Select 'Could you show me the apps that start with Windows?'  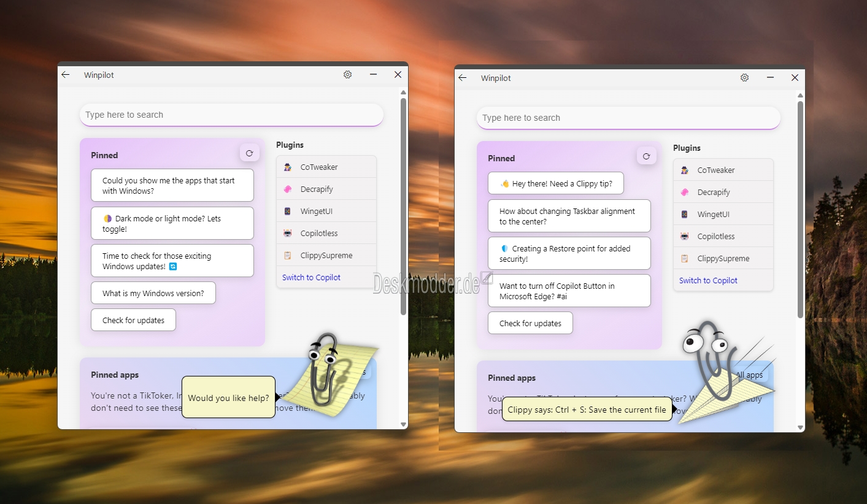click(172, 186)
